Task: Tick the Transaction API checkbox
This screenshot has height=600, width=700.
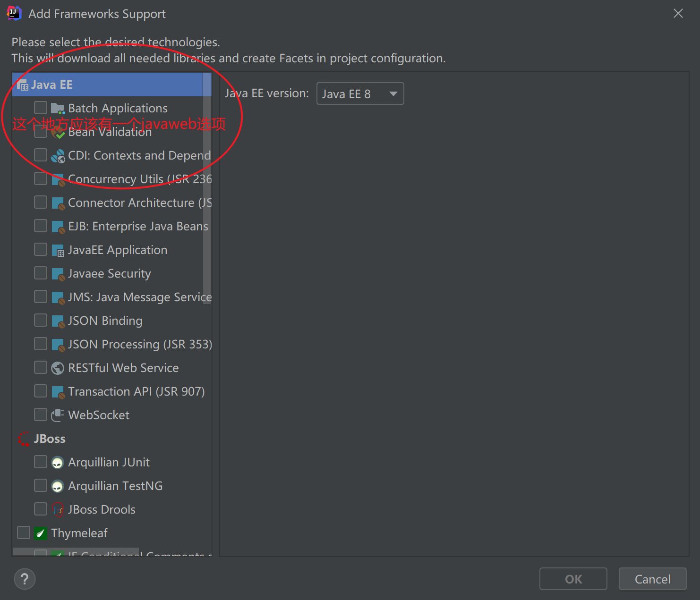Action: coord(41,391)
